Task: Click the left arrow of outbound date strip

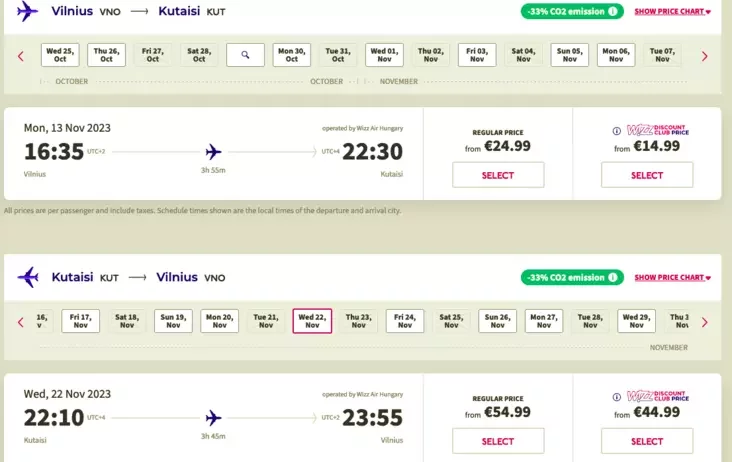Action: (x=21, y=56)
